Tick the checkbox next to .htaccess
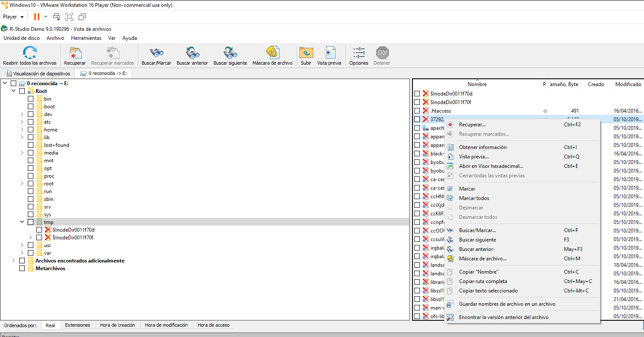 [417, 111]
